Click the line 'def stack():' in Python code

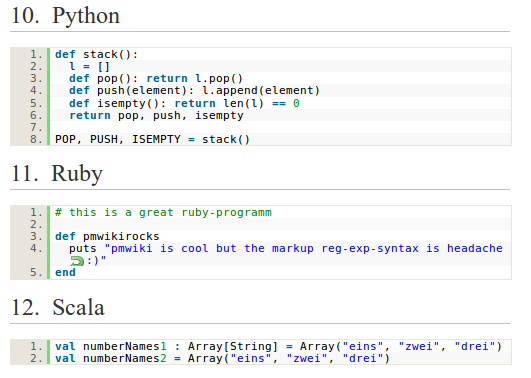[97, 55]
